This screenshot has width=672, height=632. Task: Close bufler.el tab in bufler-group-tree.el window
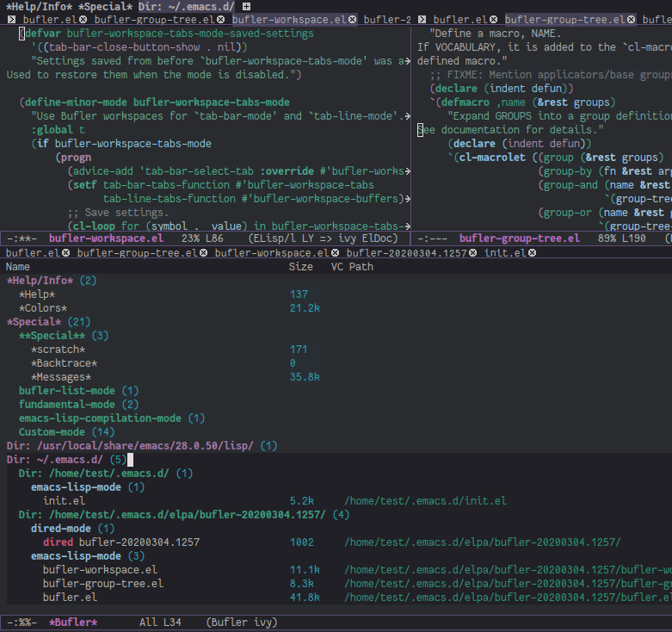click(x=494, y=20)
